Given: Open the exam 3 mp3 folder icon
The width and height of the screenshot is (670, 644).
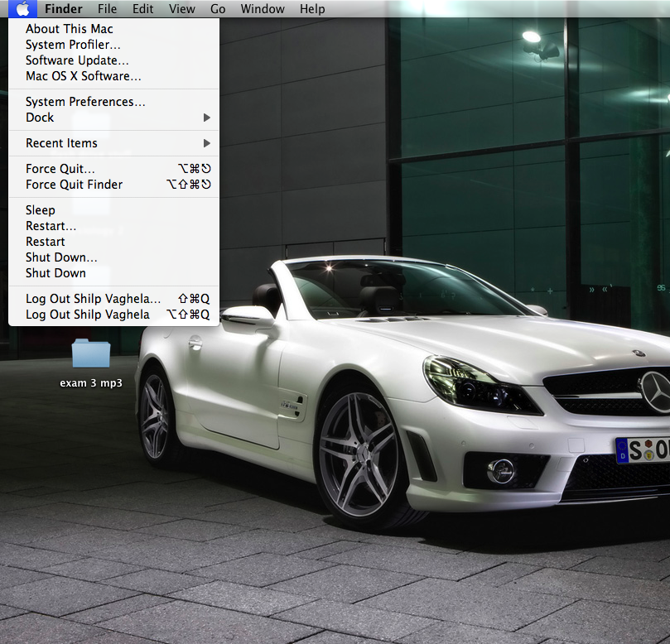Looking at the screenshot, I should pyautogui.click(x=90, y=353).
